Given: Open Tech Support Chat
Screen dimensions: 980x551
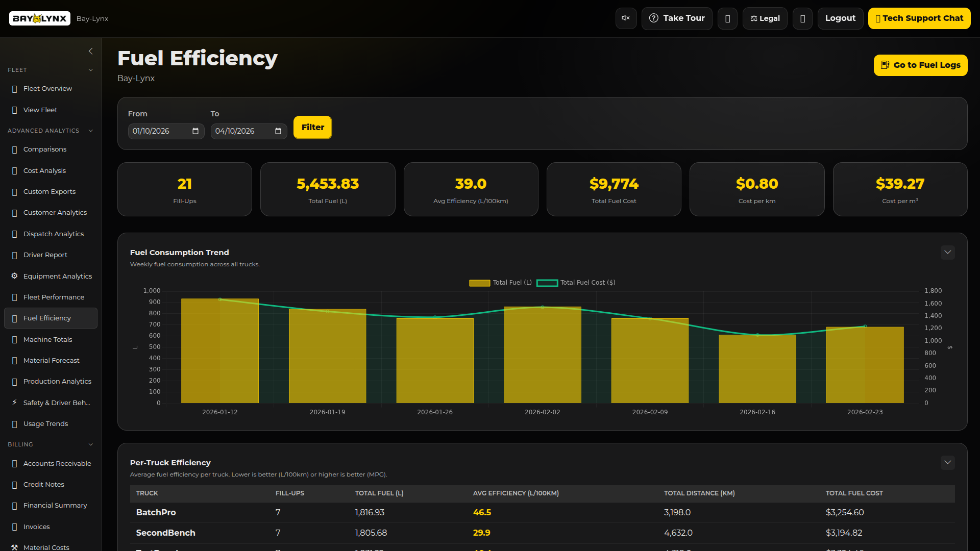Looking at the screenshot, I should pyautogui.click(x=919, y=18).
